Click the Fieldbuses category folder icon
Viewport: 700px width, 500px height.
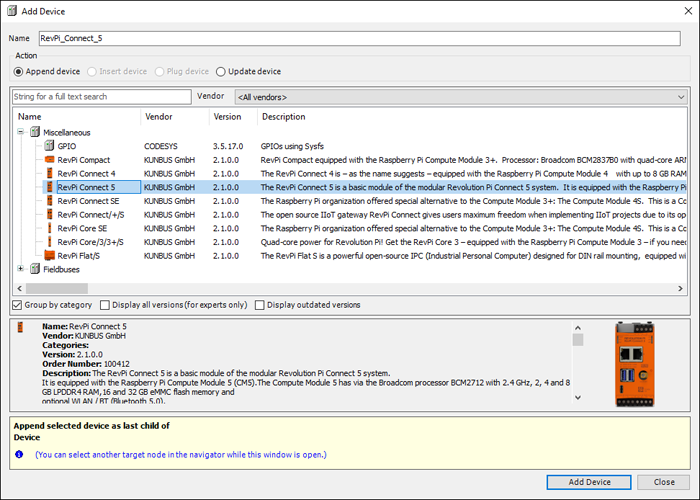pyautogui.click(x=34, y=269)
